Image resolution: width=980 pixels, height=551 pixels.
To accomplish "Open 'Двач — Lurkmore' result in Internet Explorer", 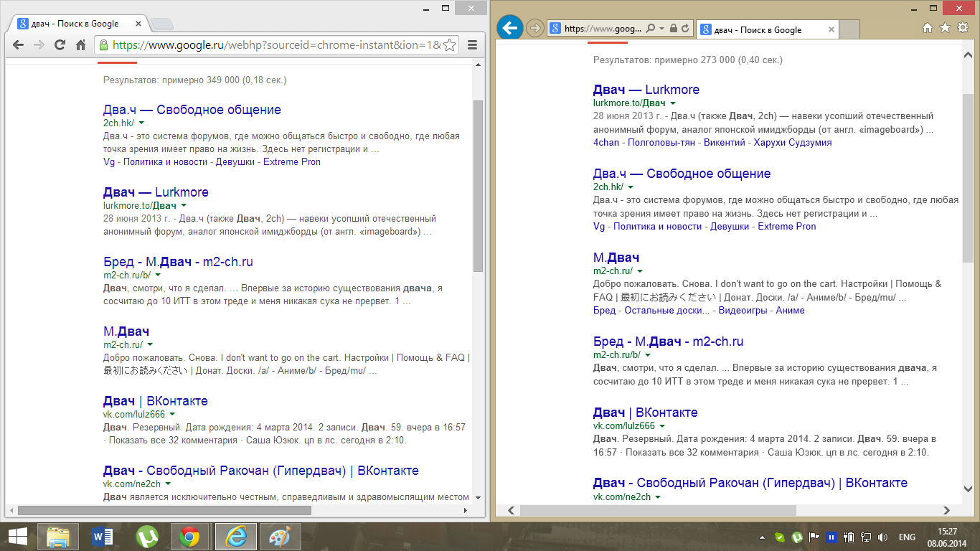I will click(646, 90).
